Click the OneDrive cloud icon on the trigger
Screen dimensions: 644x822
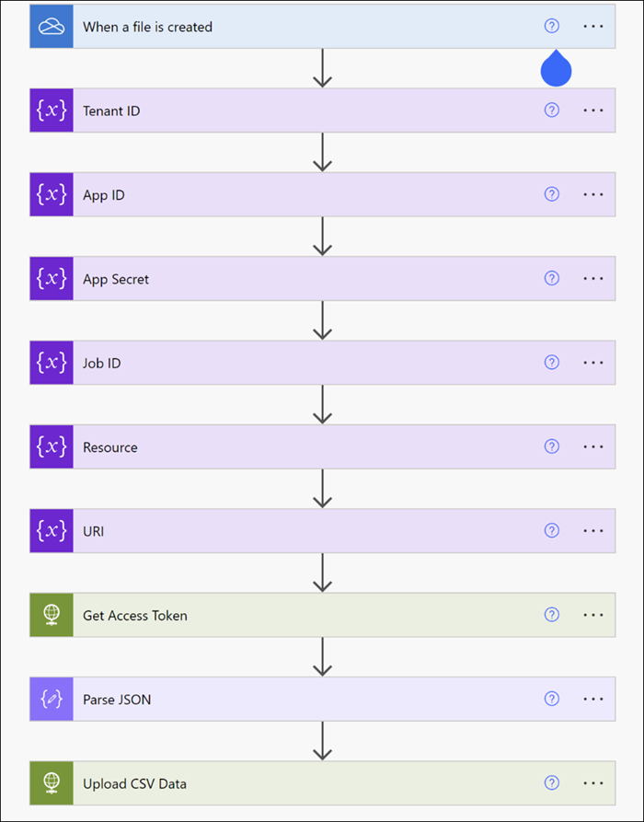[x=51, y=27]
